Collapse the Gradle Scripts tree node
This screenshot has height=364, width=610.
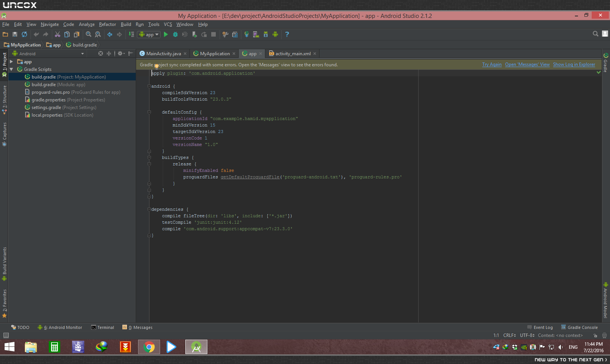11,69
